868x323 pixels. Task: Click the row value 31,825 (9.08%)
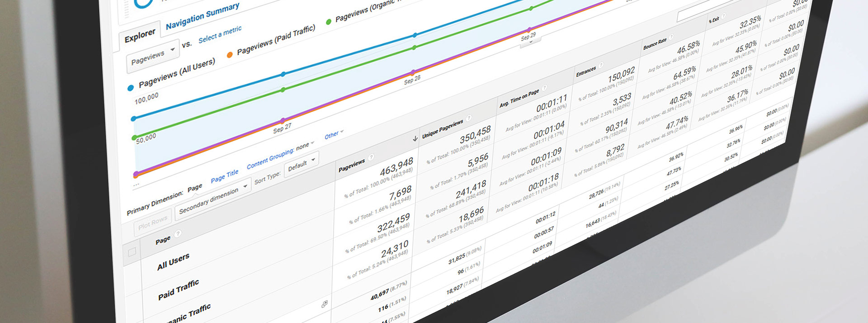(x=465, y=255)
